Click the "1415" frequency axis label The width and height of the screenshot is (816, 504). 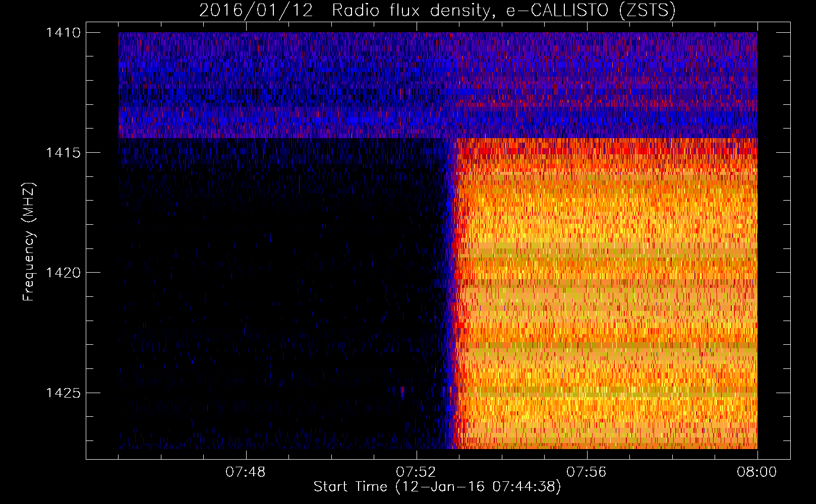point(63,153)
